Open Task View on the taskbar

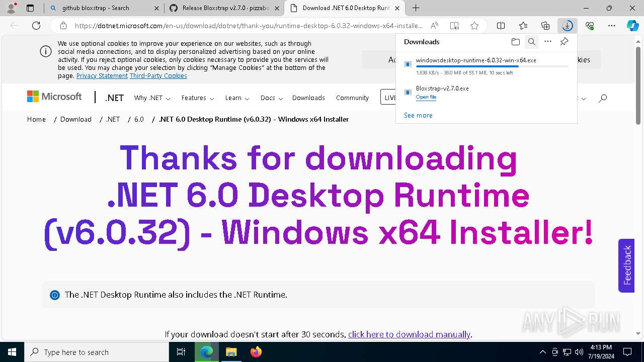click(x=182, y=352)
